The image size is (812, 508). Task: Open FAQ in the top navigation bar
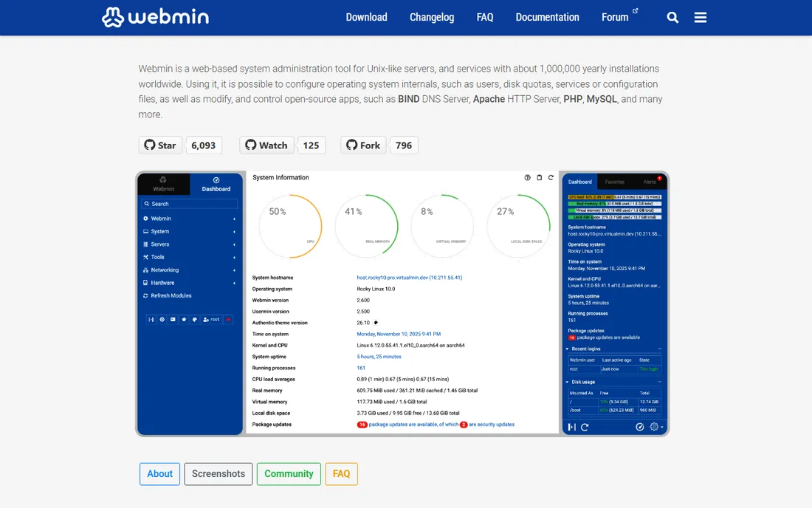(x=485, y=17)
